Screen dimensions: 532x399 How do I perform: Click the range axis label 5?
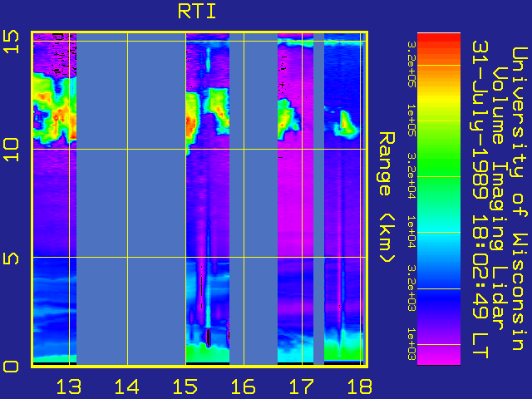[x=11, y=259]
